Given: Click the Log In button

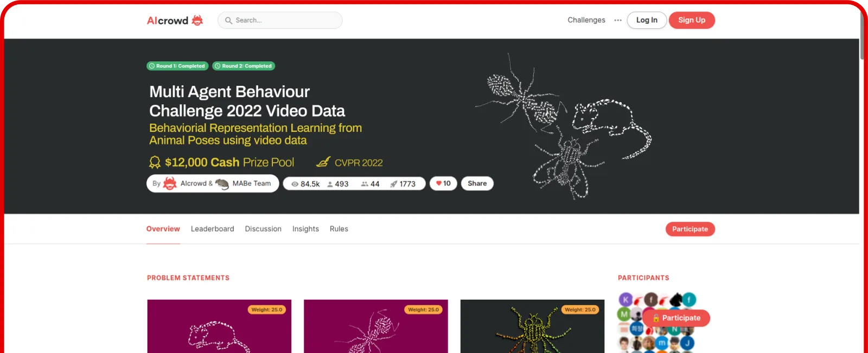Looking at the screenshot, I should tap(647, 20).
